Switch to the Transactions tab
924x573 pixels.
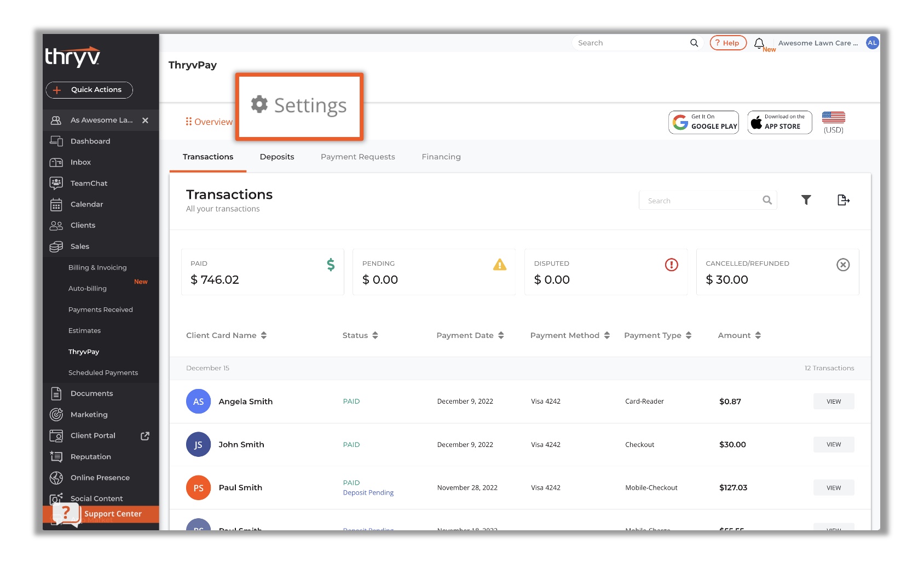tap(208, 157)
